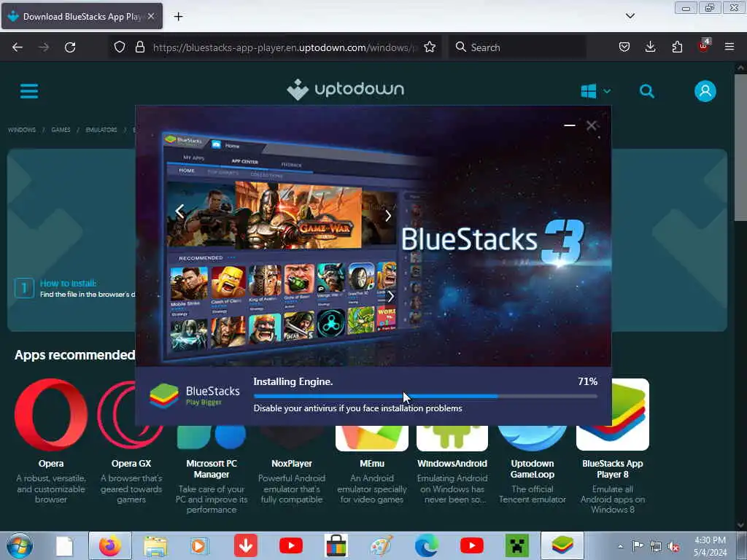Open File Explorer from the taskbar
Image resolution: width=747 pixels, height=560 pixels.
[155, 546]
